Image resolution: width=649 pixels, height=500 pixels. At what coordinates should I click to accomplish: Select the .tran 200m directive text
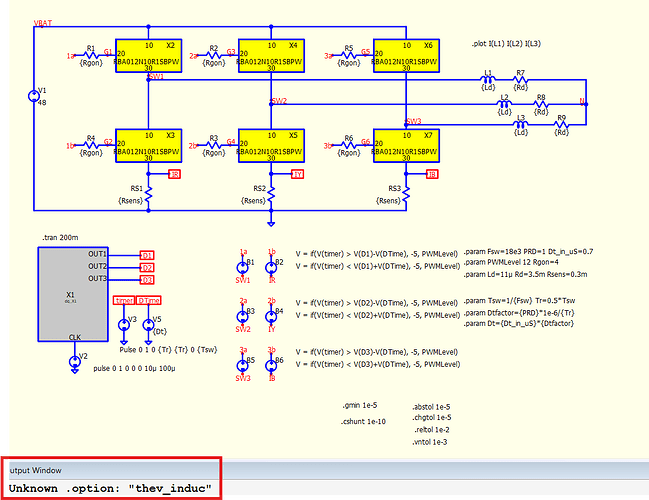click(x=60, y=238)
